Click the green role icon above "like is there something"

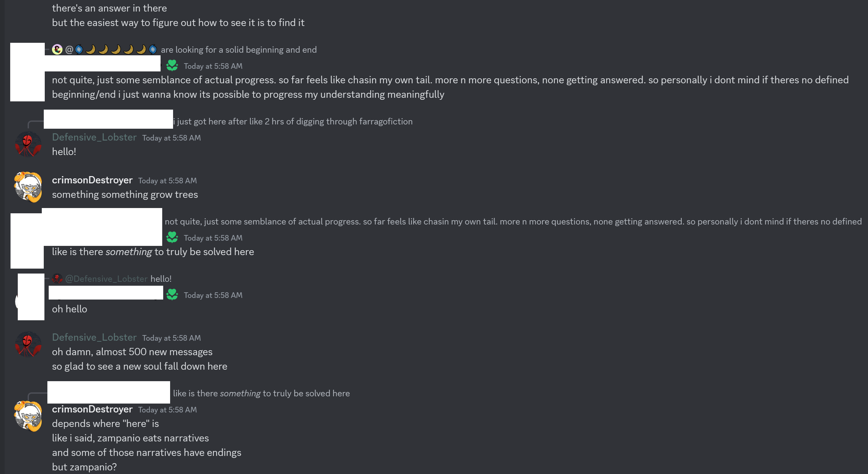(x=172, y=237)
